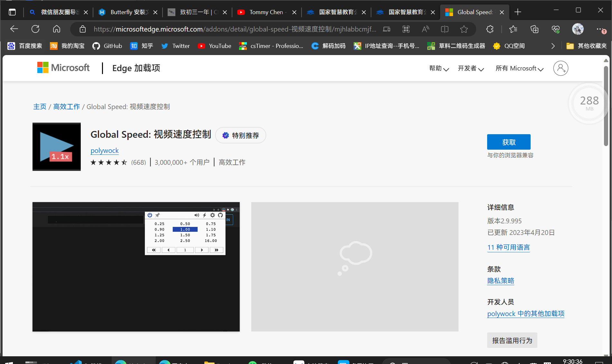Open polywock 中的其他加载项 link
This screenshot has height=364, width=612.
(x=526, y=313)
